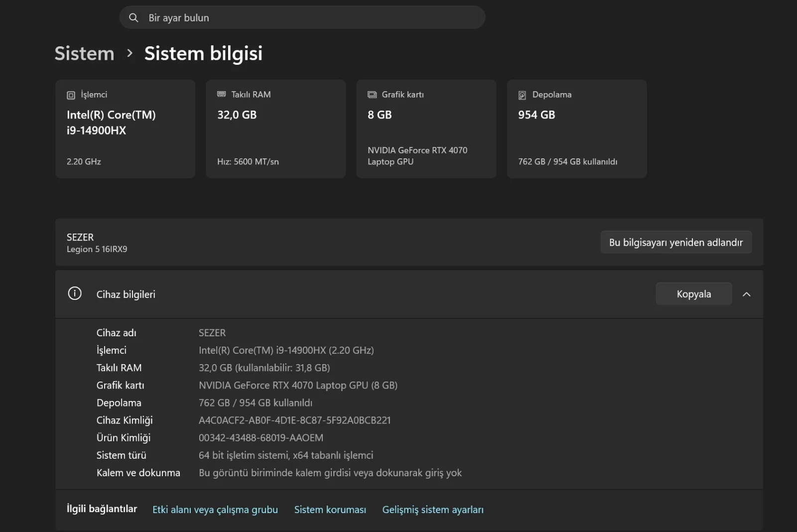Click 'Bu bilgisayarı yeniden adlandır' button

tap(676, 242)
